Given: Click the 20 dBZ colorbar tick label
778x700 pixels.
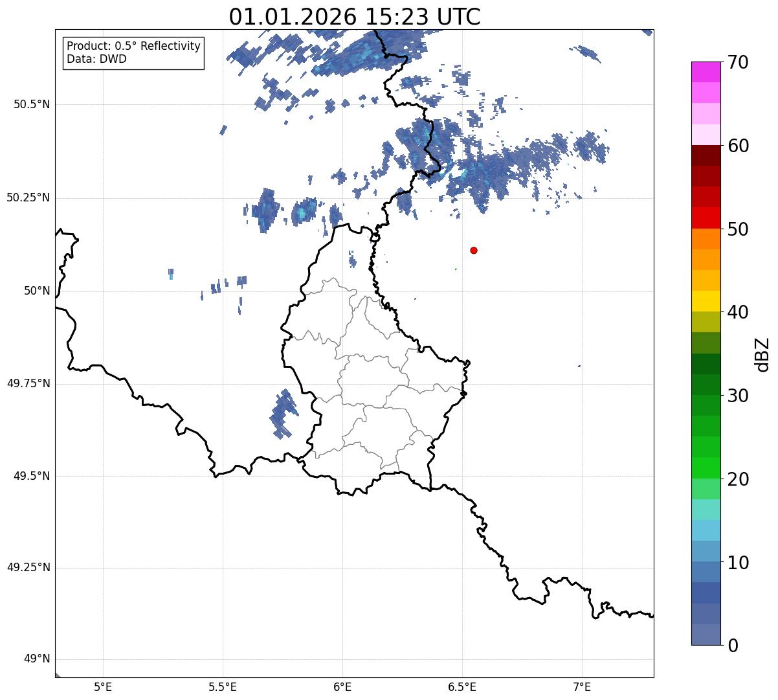Looking at the screenshot, I should 738,479.
